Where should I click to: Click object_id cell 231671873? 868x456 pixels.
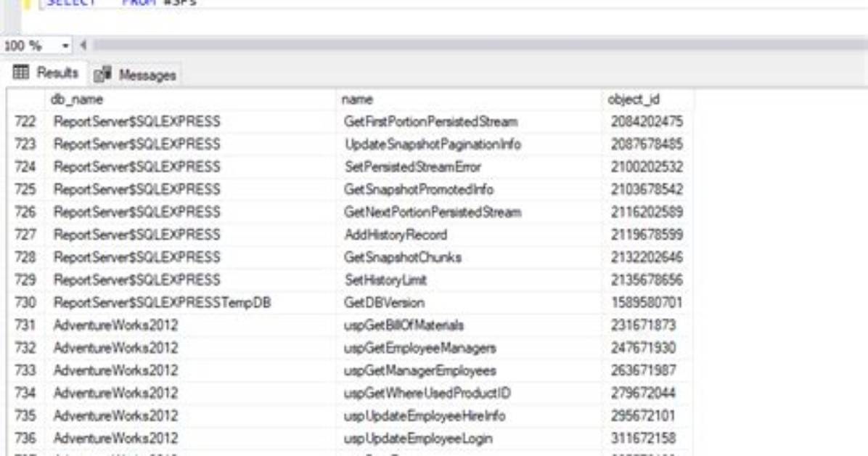(647, 325)
